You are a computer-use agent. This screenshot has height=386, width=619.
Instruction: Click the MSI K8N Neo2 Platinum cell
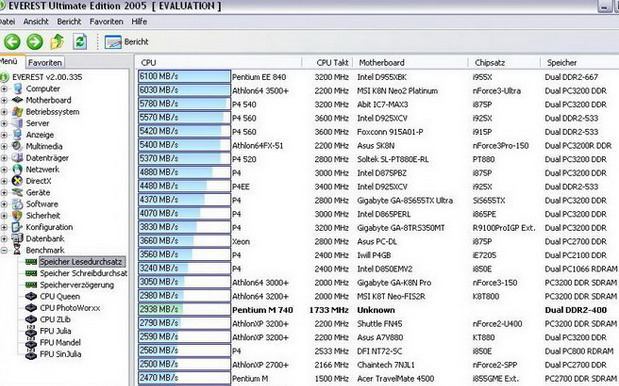pyautogui.click(x=398, y=91)
